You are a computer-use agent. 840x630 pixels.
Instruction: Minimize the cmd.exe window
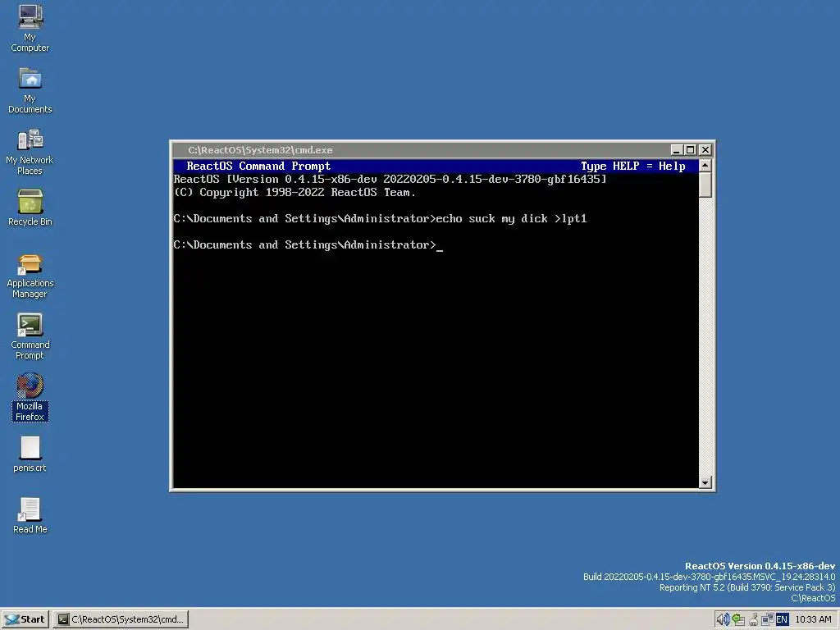point(676,150)
